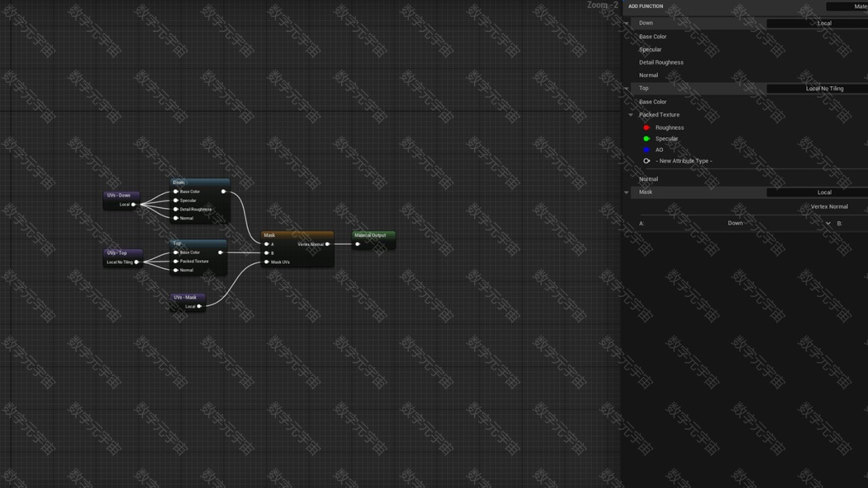Click the Local output pin on UVs - Mask node
This screenshot has height=488, width=868.
pos(199,306)
